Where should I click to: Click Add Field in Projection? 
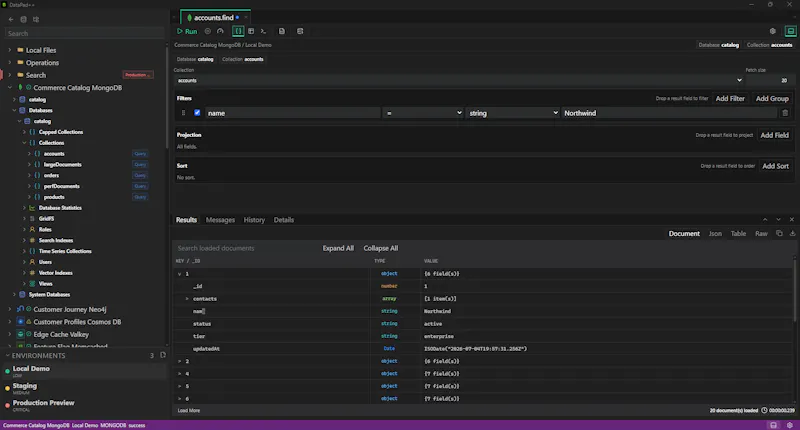(774, 135)
